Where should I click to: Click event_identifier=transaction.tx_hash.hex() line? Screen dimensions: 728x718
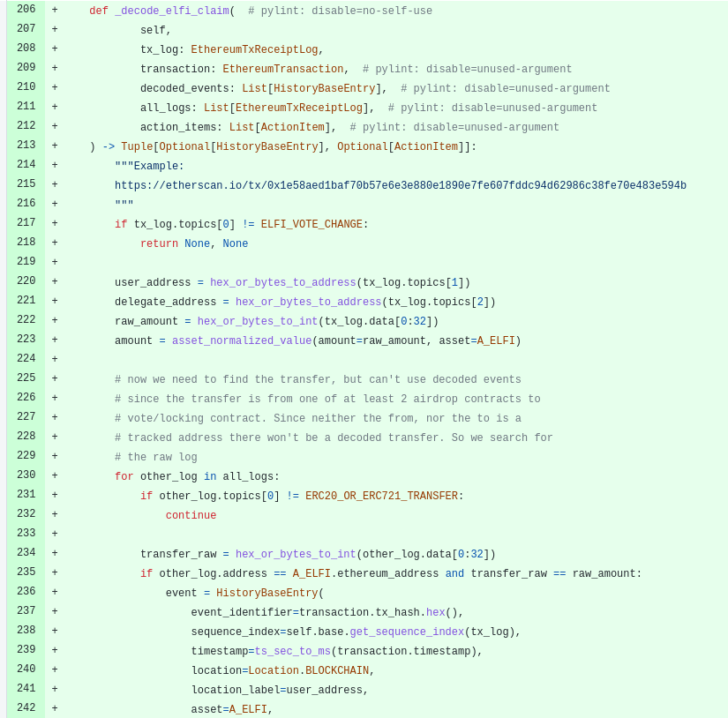click(x=327, y=613)
